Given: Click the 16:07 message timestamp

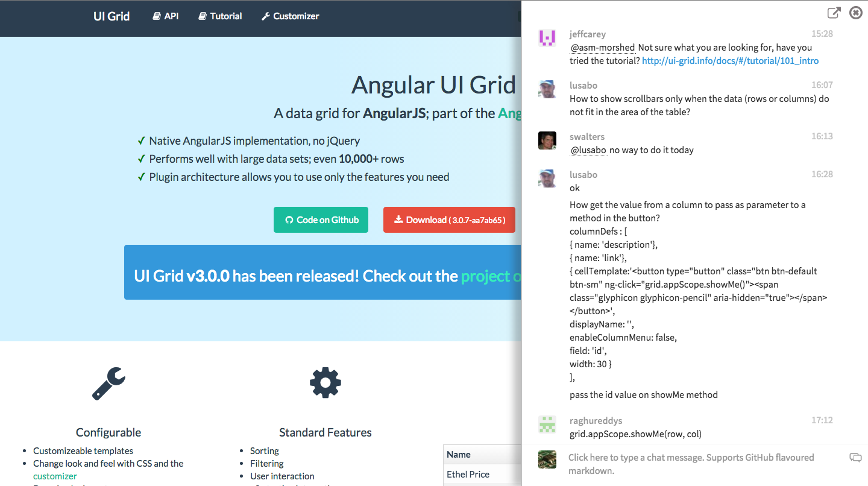Looking at the screenshot, I should pyautogui.click(x=822, y=85).
